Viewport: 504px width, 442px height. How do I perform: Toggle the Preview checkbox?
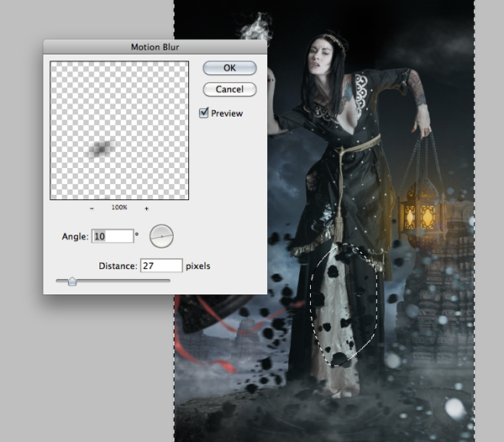[x=204, y=113]
